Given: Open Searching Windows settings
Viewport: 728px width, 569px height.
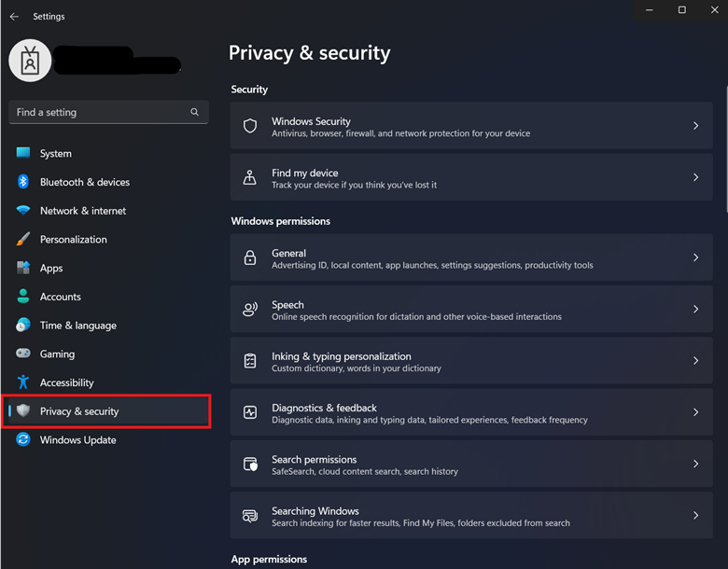Looking at the screenshot, I should 471,515.
